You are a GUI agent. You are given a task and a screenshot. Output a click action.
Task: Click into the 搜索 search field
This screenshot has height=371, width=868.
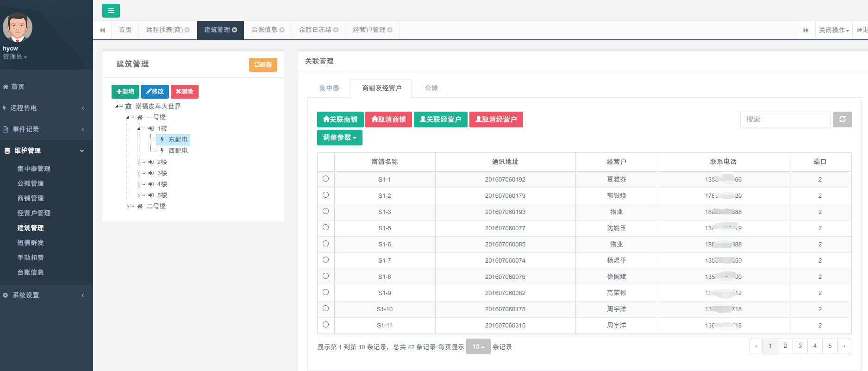785,119
